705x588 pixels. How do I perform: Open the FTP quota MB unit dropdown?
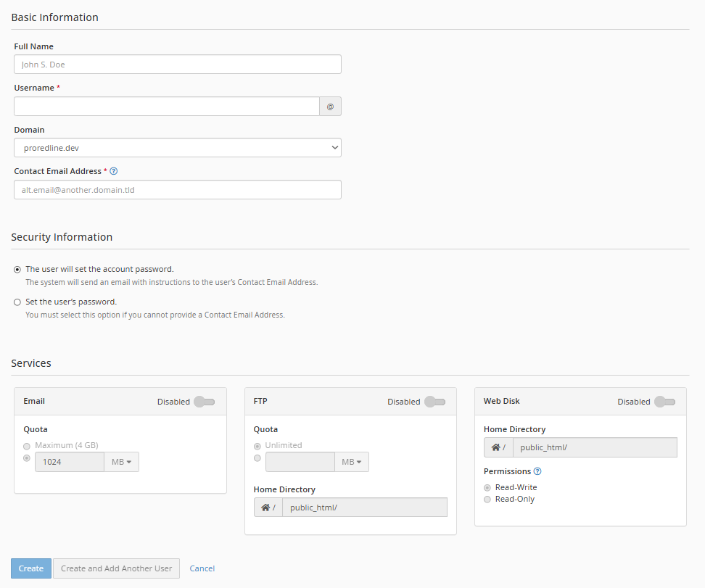351,462
